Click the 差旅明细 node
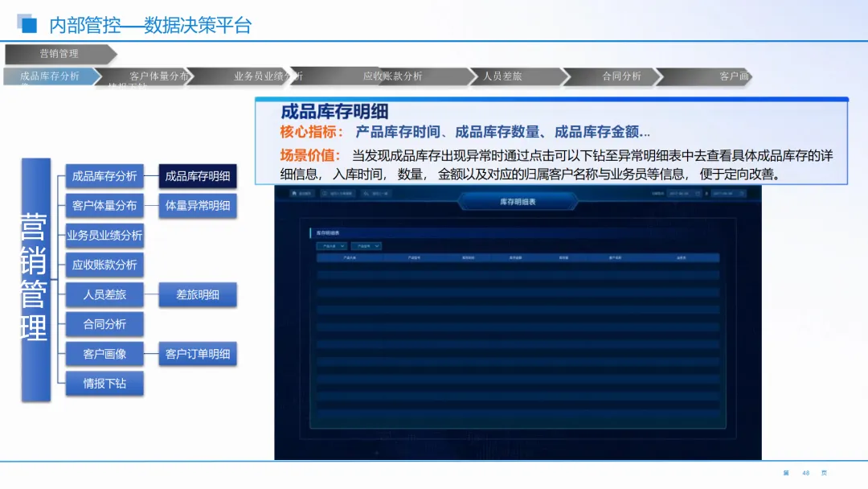 point(198,294)
